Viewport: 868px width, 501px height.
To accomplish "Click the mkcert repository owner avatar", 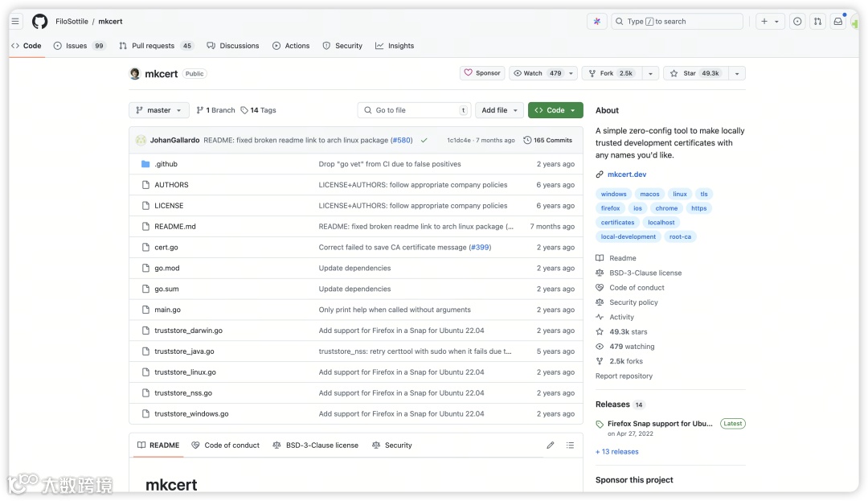I will (x=134, y=74).
